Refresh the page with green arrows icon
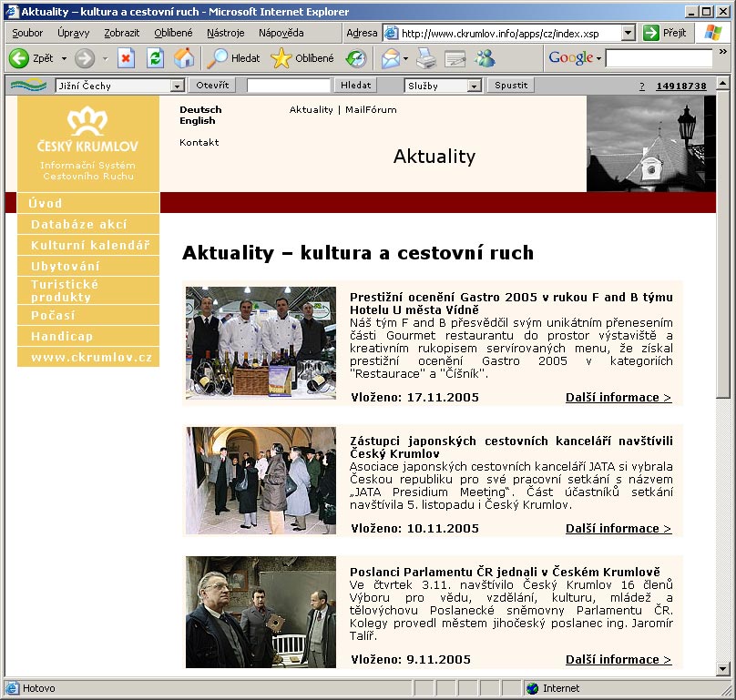The image size is (736, 700). click(155, 58)
